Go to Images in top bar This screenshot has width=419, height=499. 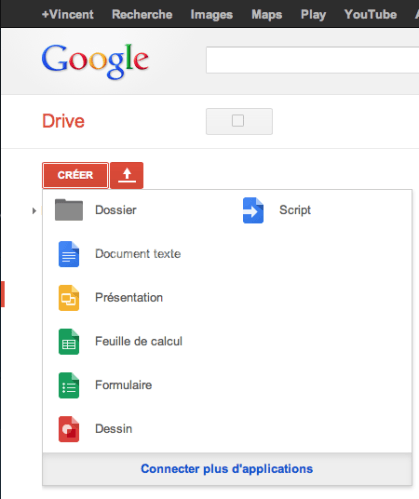(x=211, y=15)
